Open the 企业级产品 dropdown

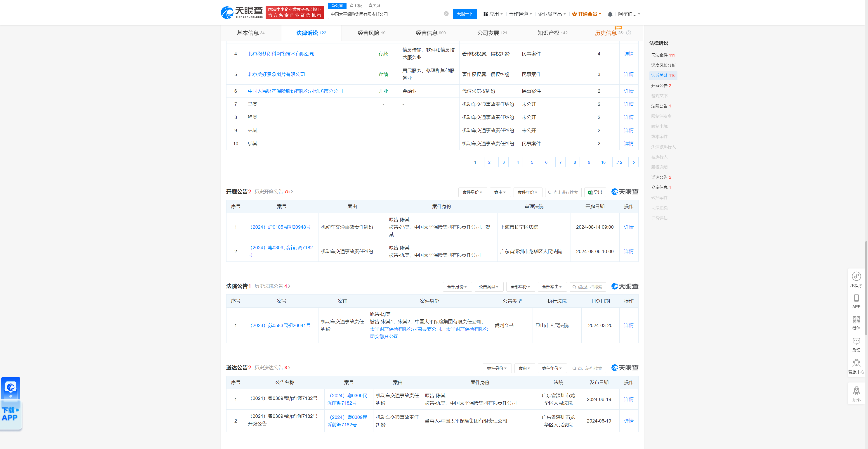pyautogui.click(x=552, y=14)
